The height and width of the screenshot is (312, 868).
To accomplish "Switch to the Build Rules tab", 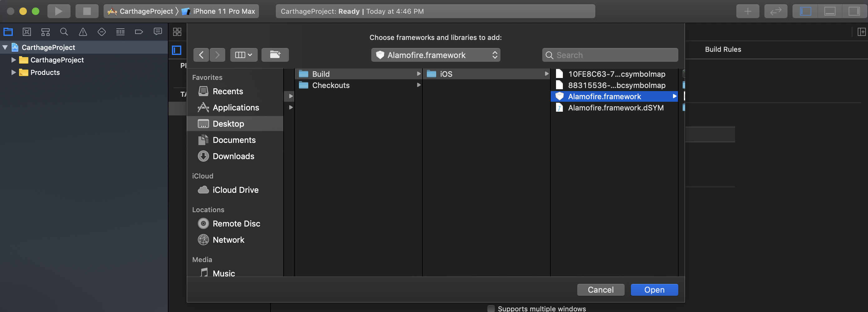I will pyautogui.click(x=723, y=49).
